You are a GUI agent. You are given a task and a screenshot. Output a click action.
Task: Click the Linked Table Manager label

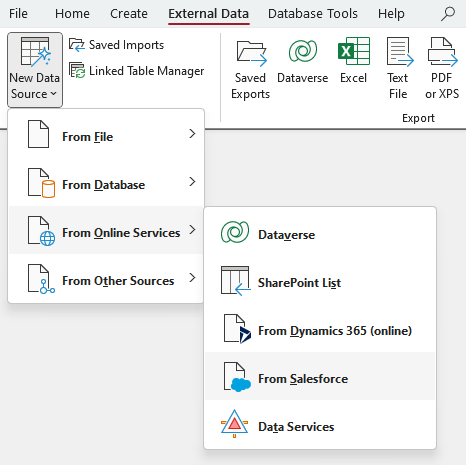(x=147, y=71)
